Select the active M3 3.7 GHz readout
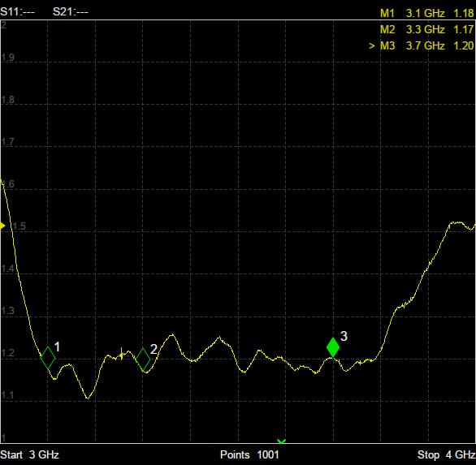The height and width of the screenshot is (465, 476). [426, 45]
